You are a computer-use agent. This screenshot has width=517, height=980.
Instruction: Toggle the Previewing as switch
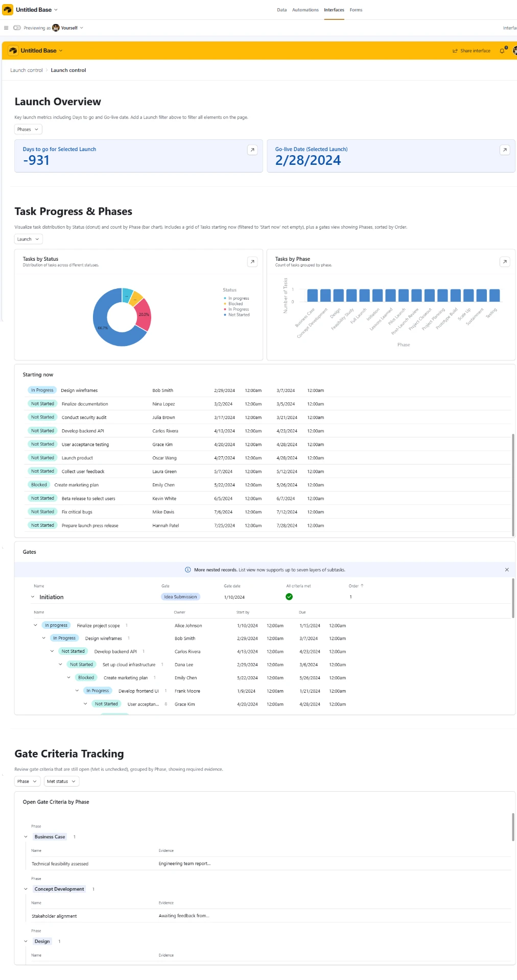point(17,28)
